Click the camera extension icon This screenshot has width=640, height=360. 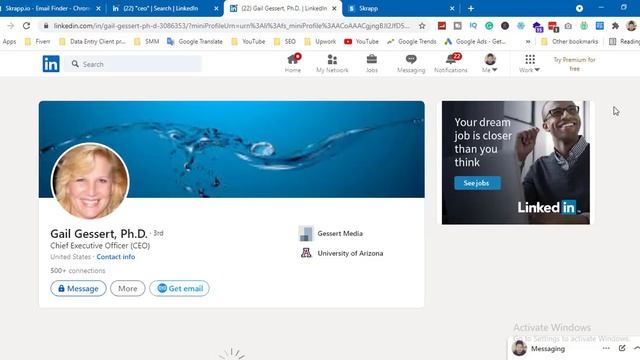tap(568, 26)
